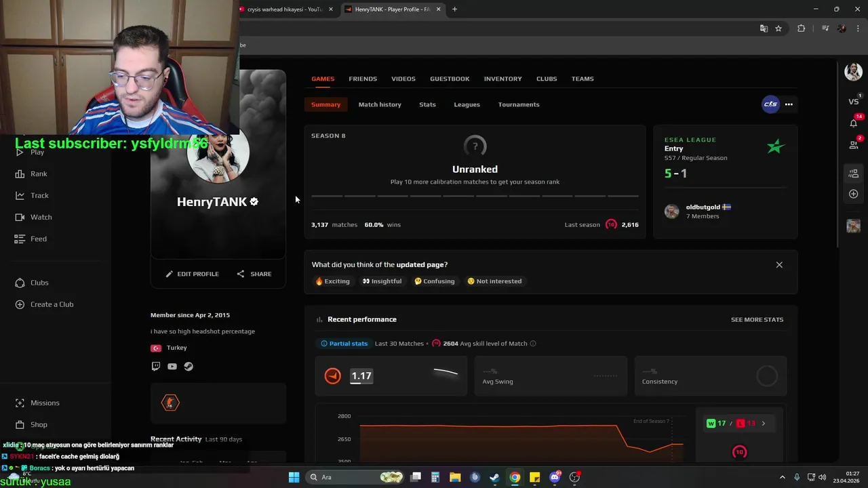Open the INVENTORY tab
Image resolution: width=868 pixels, height=488 pixels.
503,79
